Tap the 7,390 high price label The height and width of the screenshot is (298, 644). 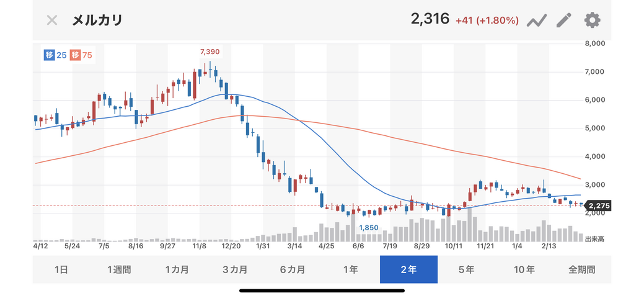(210, 52)
